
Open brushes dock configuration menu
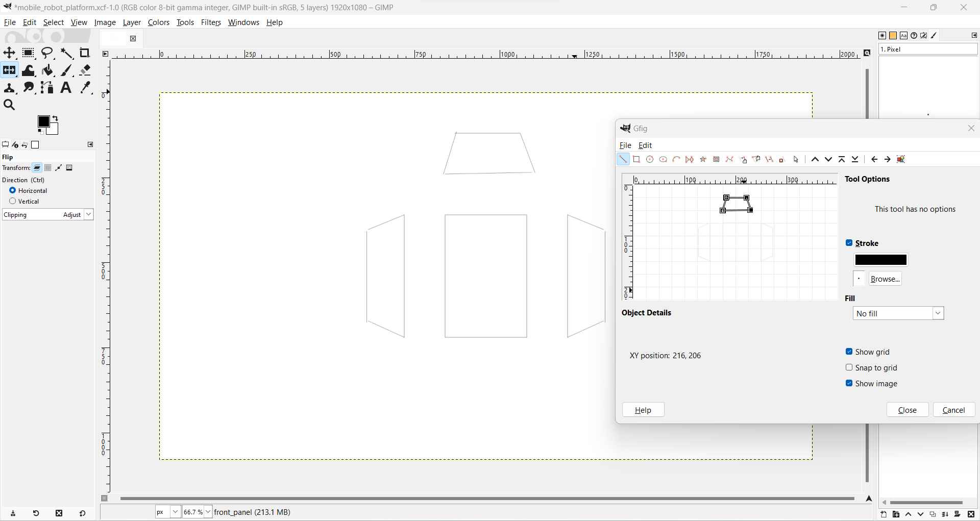[974, 35]
